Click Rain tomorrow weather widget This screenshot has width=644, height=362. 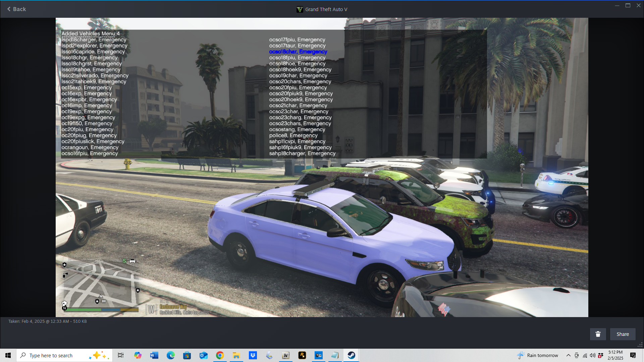tap(538, 355)
